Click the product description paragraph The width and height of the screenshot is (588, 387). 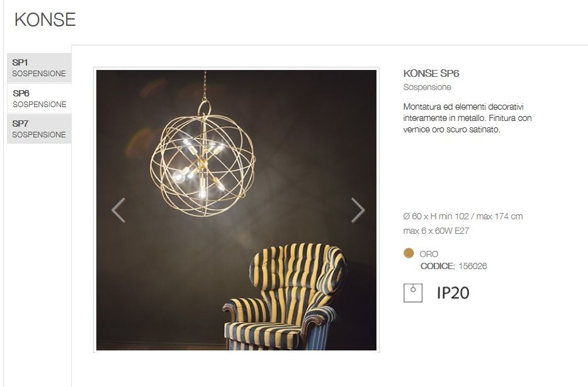467,118
